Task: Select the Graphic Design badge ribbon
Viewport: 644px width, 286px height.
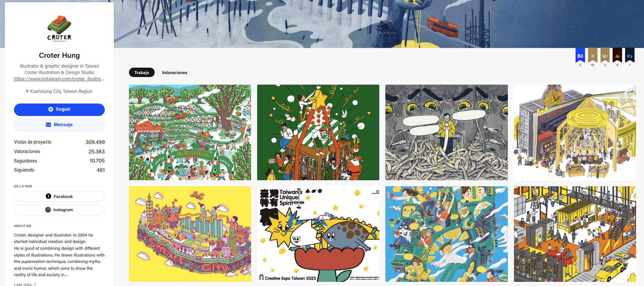Action: pyautogui.click(x=605, y=55)
